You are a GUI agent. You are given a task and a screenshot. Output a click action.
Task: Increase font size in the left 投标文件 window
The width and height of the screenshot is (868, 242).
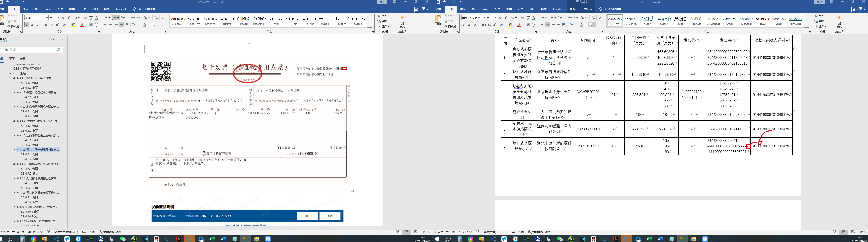[x=63, y=18]
